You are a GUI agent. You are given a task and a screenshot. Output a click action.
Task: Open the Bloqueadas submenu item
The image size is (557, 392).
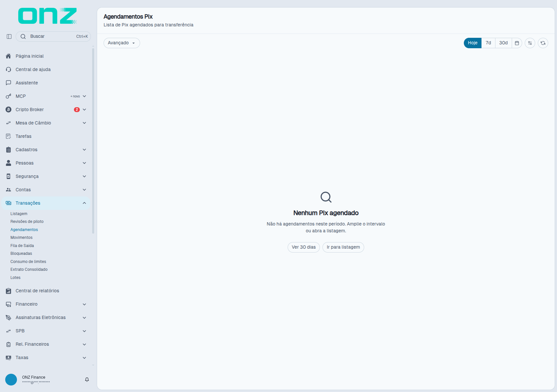click(21, 254)
